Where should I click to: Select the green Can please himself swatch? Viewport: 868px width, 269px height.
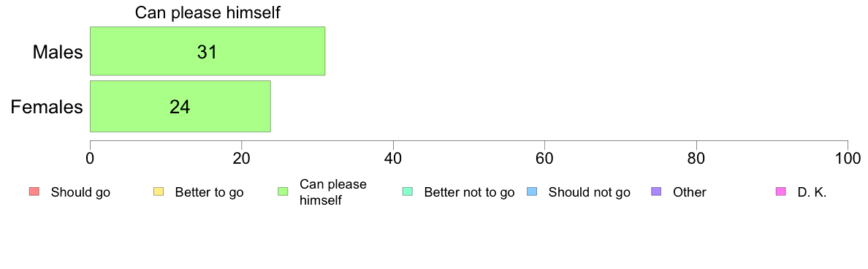click(282, 192)
